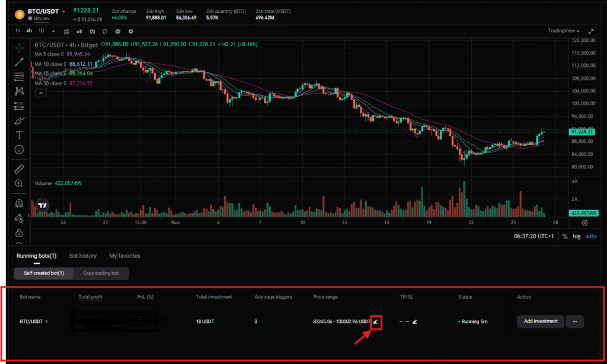Edit the TP/SL setting

415,322
